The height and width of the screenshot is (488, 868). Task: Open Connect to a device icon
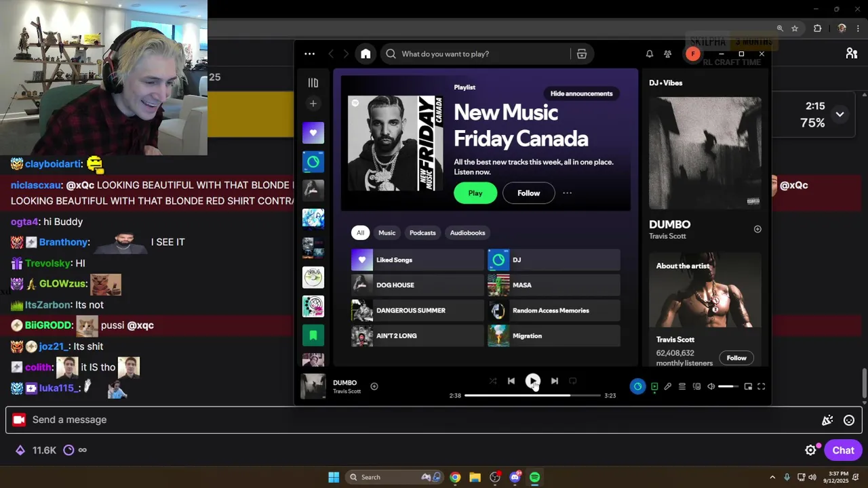point(696,386)
